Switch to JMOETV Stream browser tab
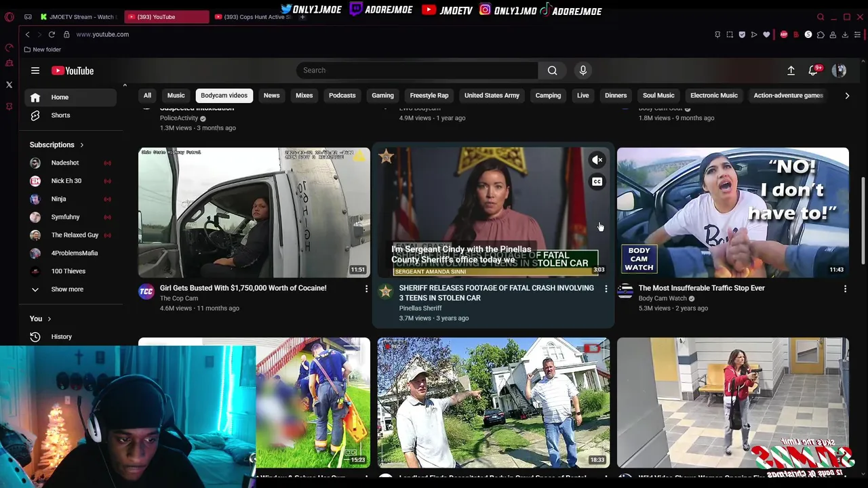Image resolution: width=868 pixels, height=488 pixels. coord(78,17)
